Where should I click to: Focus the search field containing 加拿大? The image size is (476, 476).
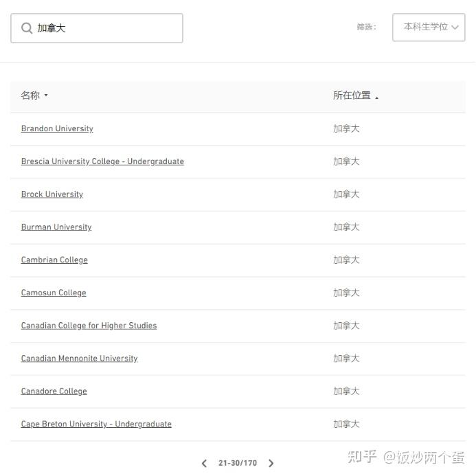pos(97,28)
